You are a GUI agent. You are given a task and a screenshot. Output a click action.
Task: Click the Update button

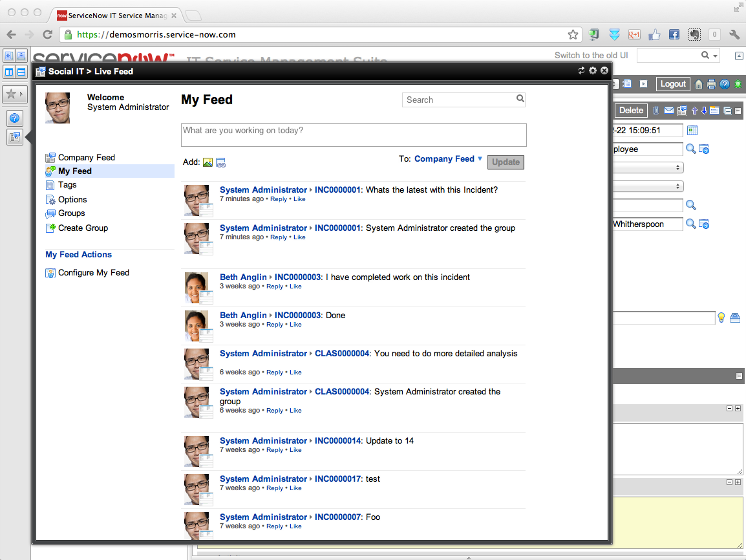point(506,162)
